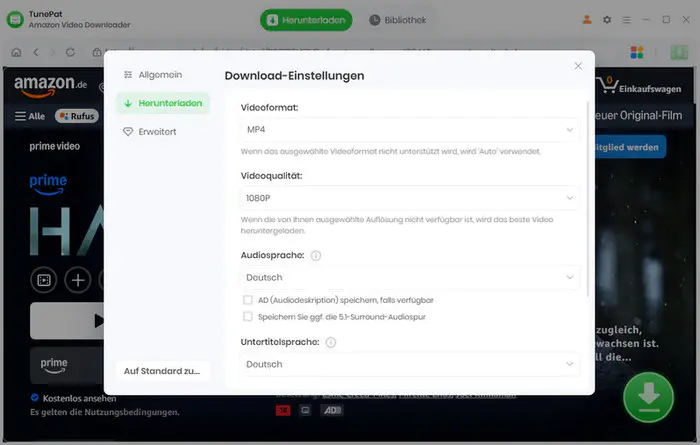Click the amazon.de logo

[50, 86]
